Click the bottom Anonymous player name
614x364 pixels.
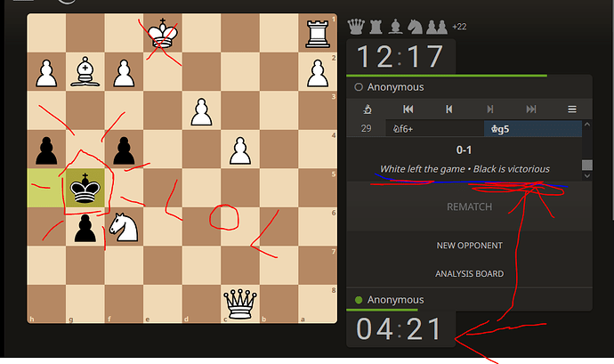(x=395, y=300)
